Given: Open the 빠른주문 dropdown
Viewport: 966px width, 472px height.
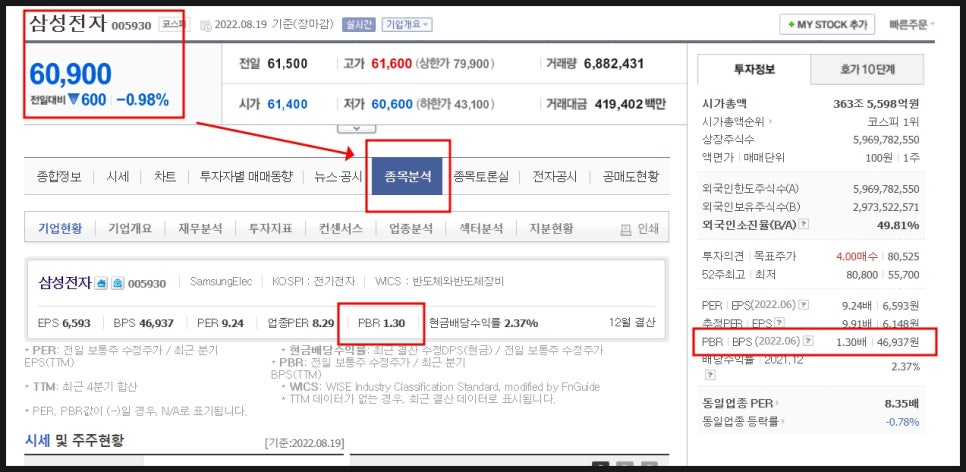Looking at the screenshot, I should [x=912, y=25].
